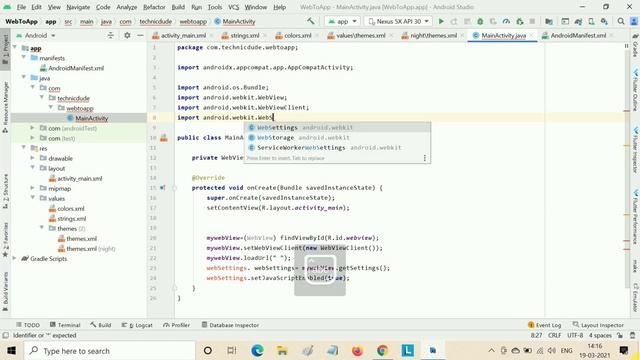Image resolution: width=640 pixels, height=360 pixels.
Task: Open the Profiler tool window
Action: point(176,325)
